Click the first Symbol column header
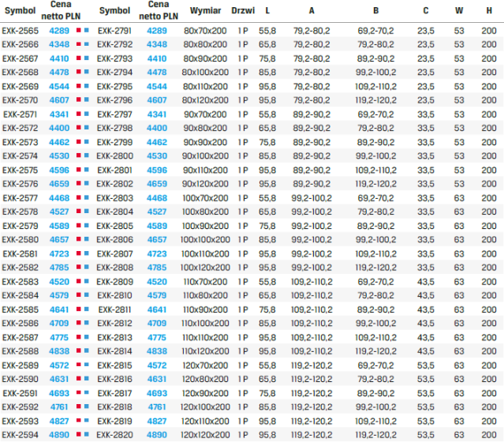 (20, 10)
